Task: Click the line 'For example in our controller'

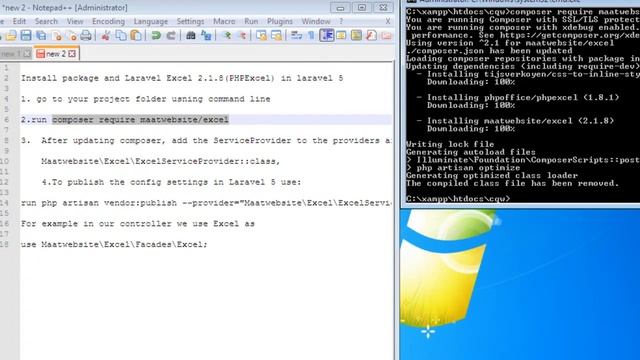Action: pos(138,224)
